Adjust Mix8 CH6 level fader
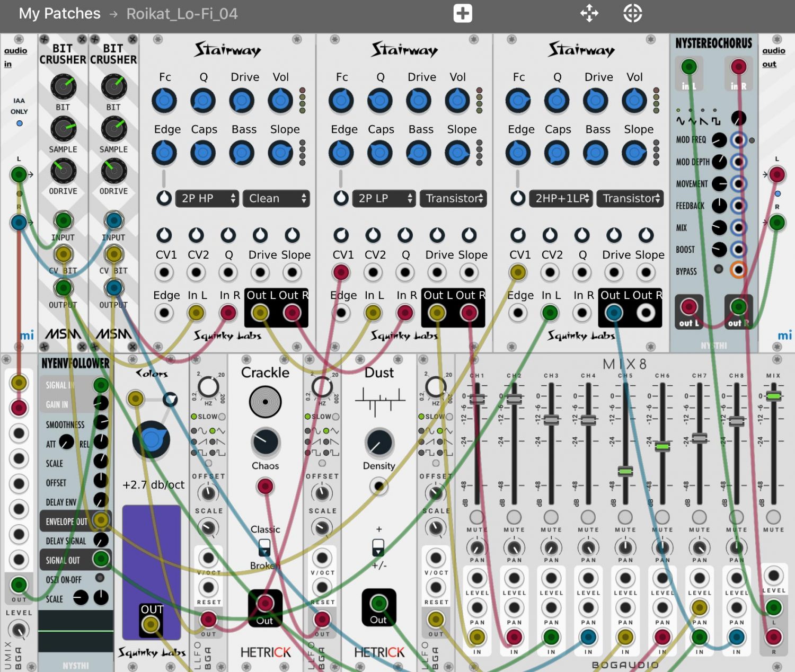 pos(662,446)
